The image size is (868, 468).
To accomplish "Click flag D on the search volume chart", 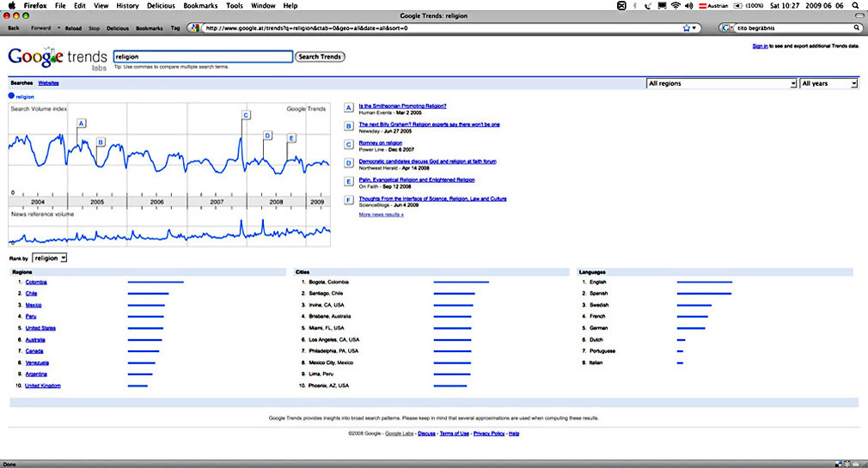I will coord(267,136).
